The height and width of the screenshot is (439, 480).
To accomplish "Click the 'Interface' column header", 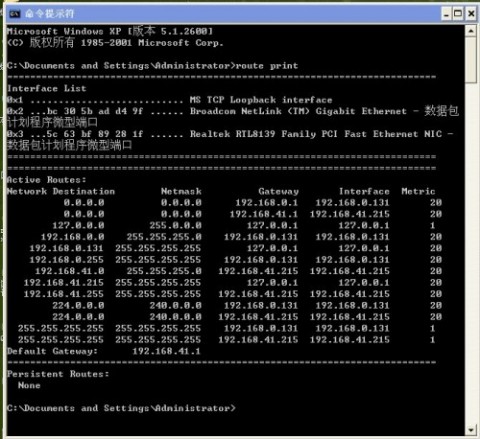I will [x=364, y=191].
